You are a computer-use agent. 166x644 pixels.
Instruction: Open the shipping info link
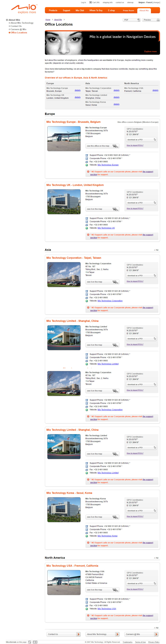coord(108,2)
